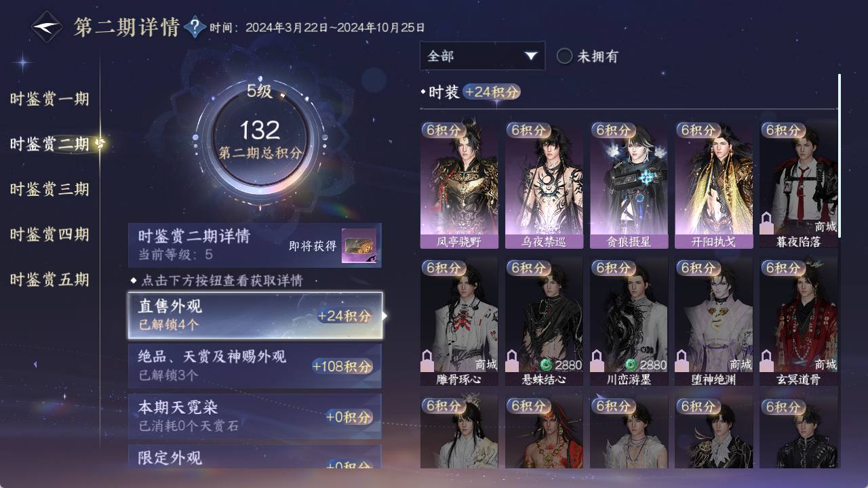
Task: Open the 全部 filter dropdown
Action: click(482, 56)
